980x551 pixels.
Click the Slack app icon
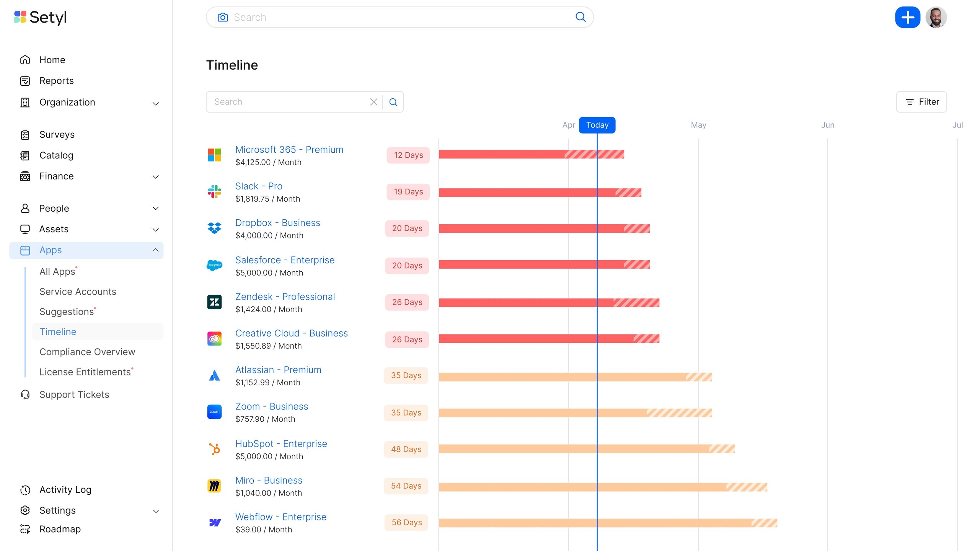coord(214,192)
